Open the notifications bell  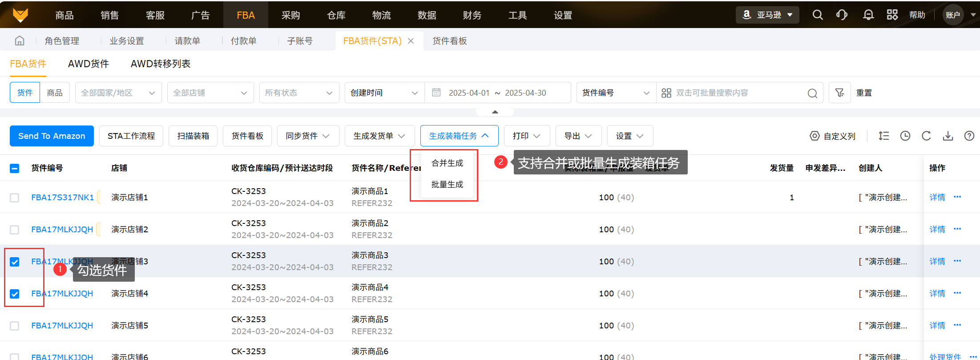(x=868, y=15)
